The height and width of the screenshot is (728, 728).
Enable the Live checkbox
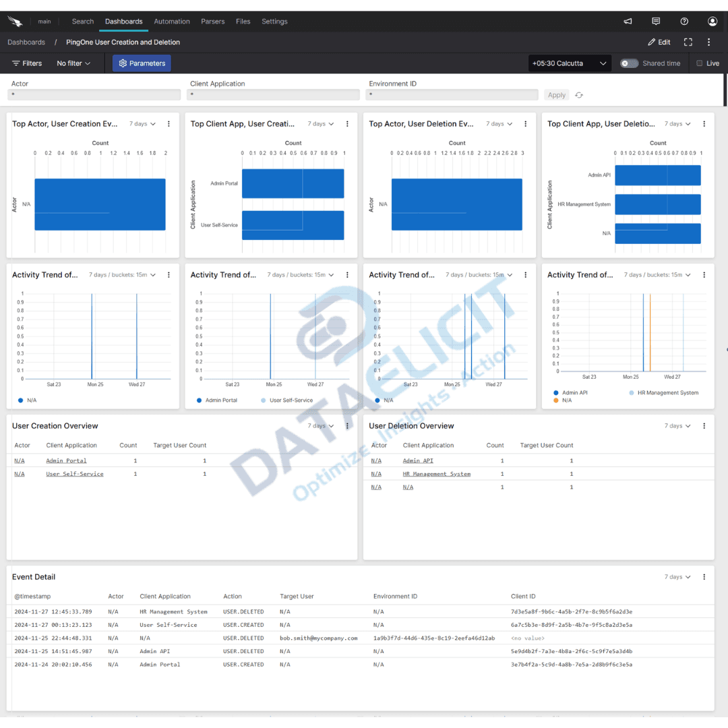coord(700,63)
